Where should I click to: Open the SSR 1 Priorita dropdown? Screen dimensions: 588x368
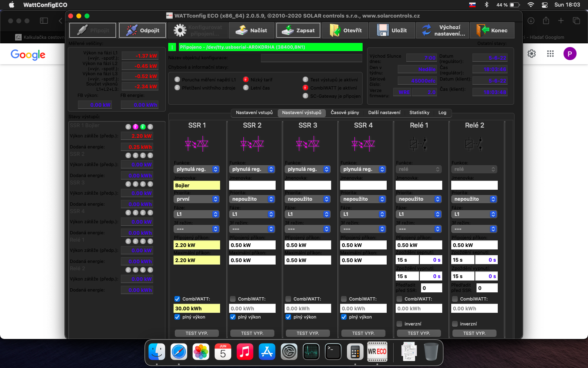pyautogui.click(x=197, y=199)
